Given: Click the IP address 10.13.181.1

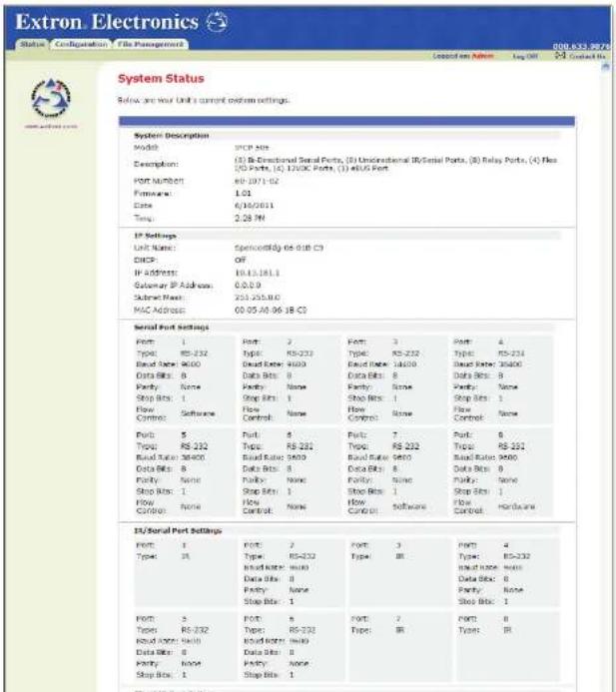Looking at the screenshot, I should [257, 274].
